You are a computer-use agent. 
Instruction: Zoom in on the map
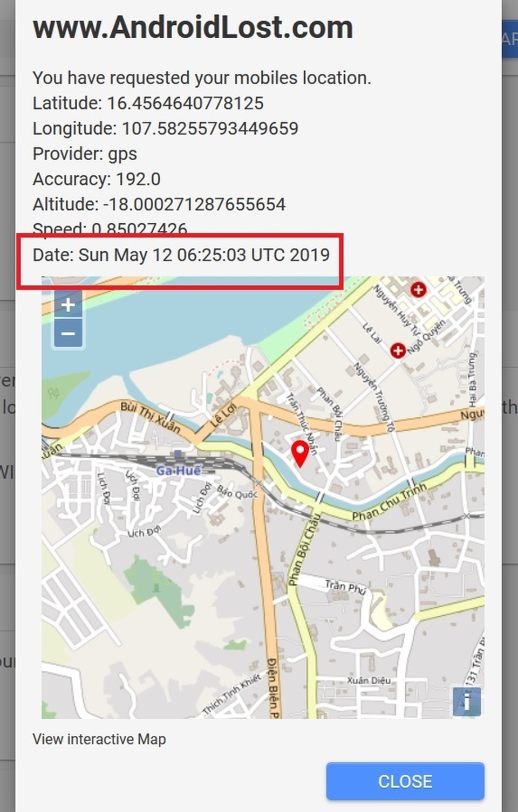click(x=68, y=305)
